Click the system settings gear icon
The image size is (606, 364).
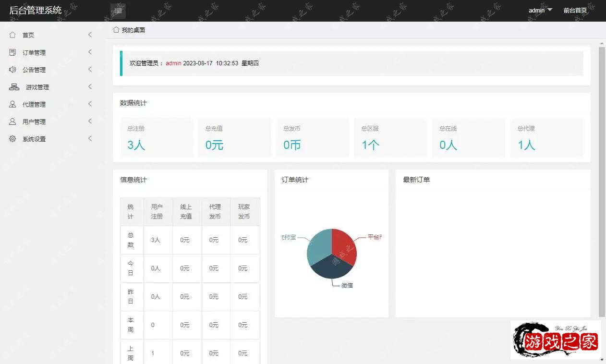pyautogui.click(x=12, y=139)
